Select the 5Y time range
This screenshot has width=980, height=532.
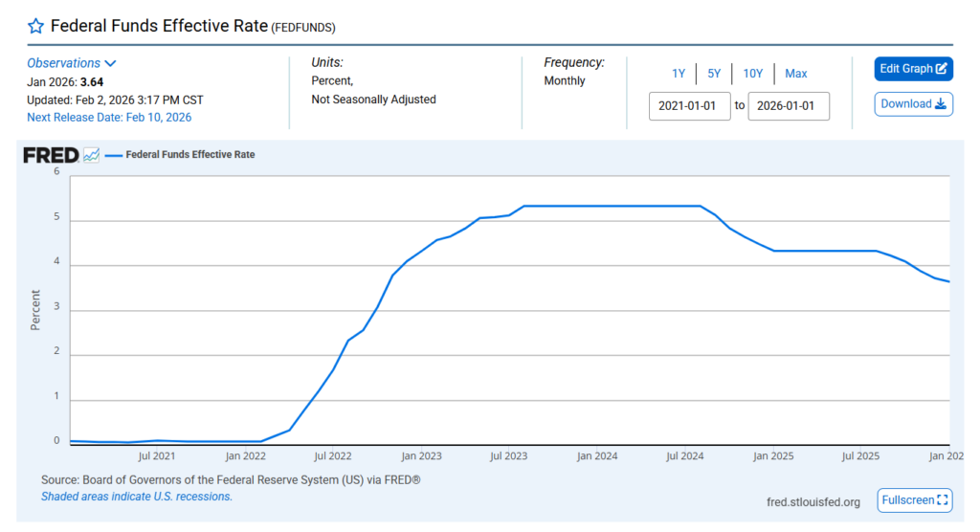[x=714, y=74]
